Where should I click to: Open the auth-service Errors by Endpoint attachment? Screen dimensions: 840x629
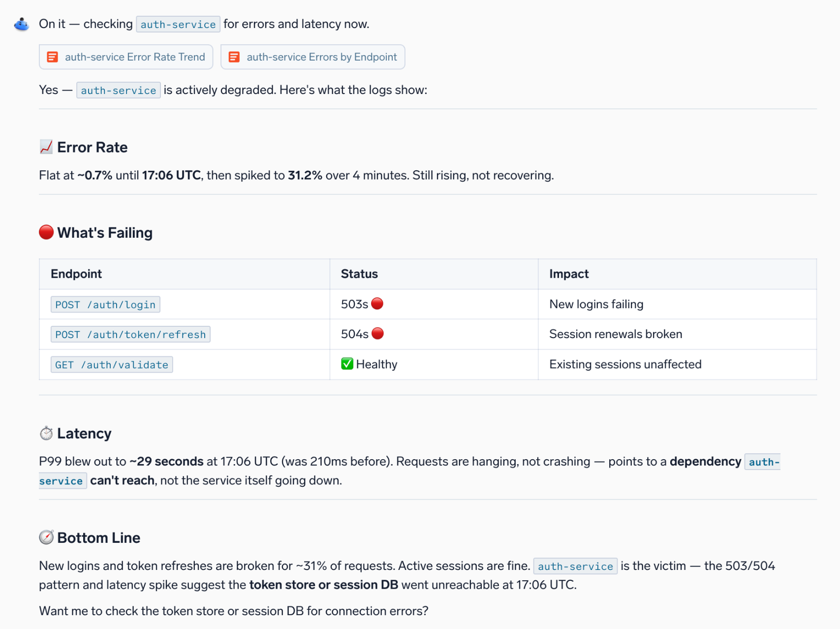313,57
